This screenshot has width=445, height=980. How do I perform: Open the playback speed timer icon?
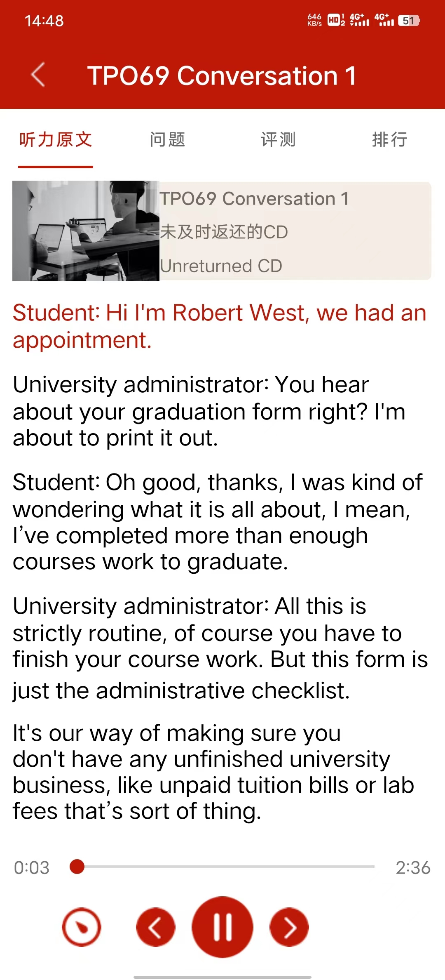[x=82, y=927]
